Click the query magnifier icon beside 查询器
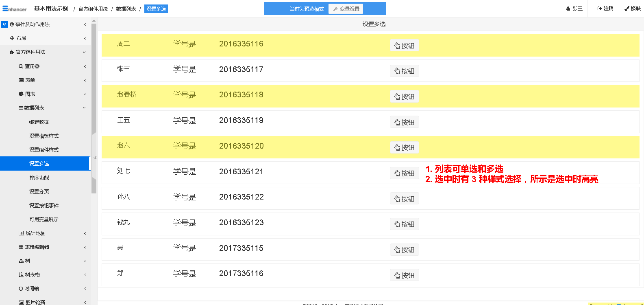The image size is (644, 305). pos(21,66)
